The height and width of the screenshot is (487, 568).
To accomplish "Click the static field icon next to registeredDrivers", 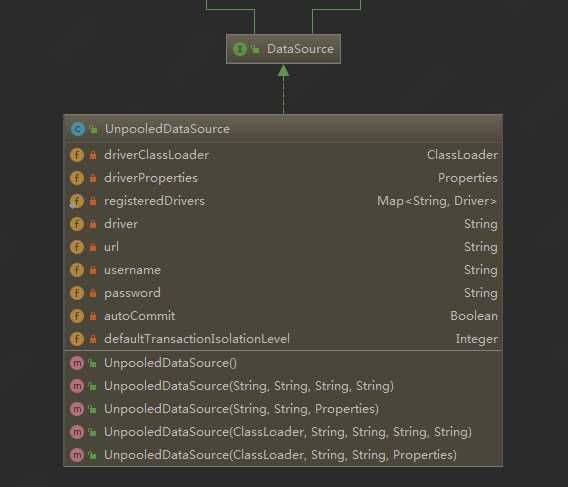I will (77, 201).
